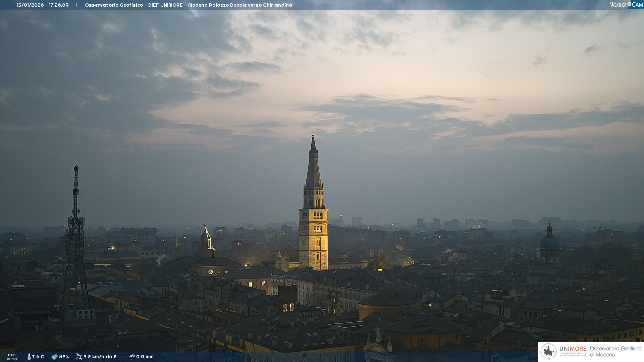Click the 82% humidity value

click(64, 357)
